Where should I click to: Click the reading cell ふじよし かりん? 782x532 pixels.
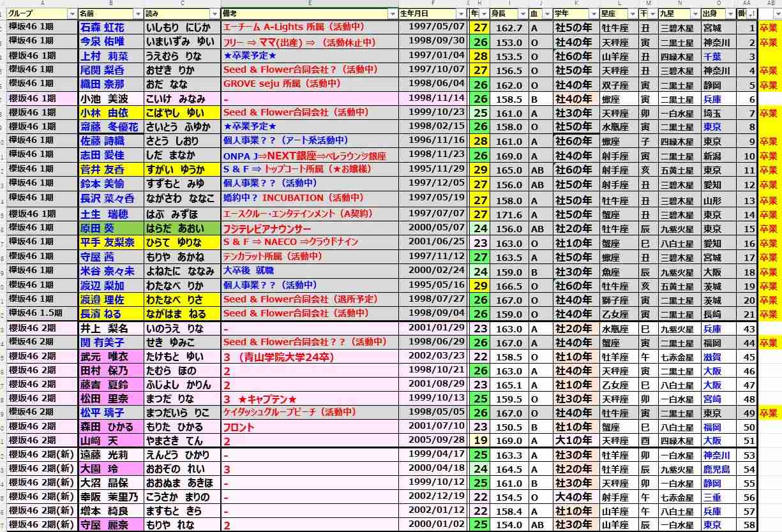pos(183,385)
